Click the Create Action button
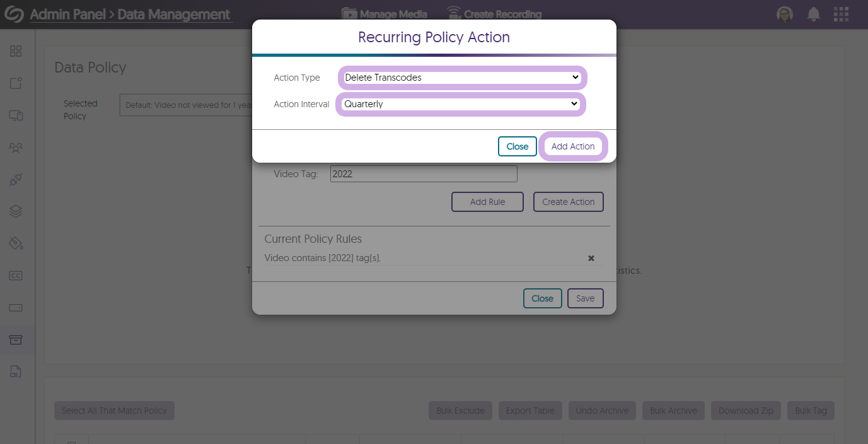Viewport: 868px width, 444px height. coord(568,202)
